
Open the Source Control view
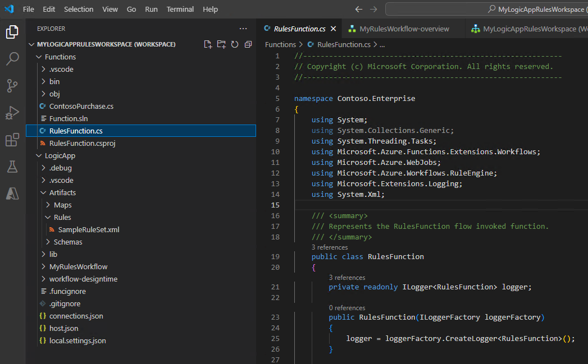point(12,86)
